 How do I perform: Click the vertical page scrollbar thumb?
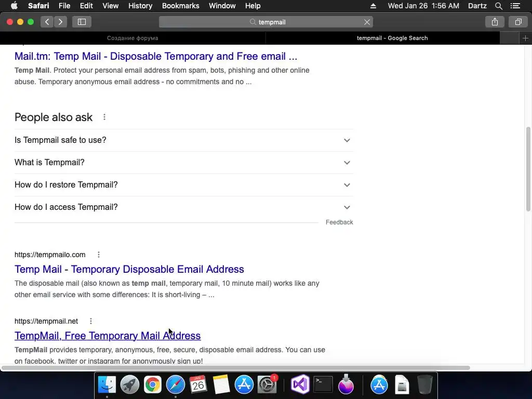[x=528, y=169]
